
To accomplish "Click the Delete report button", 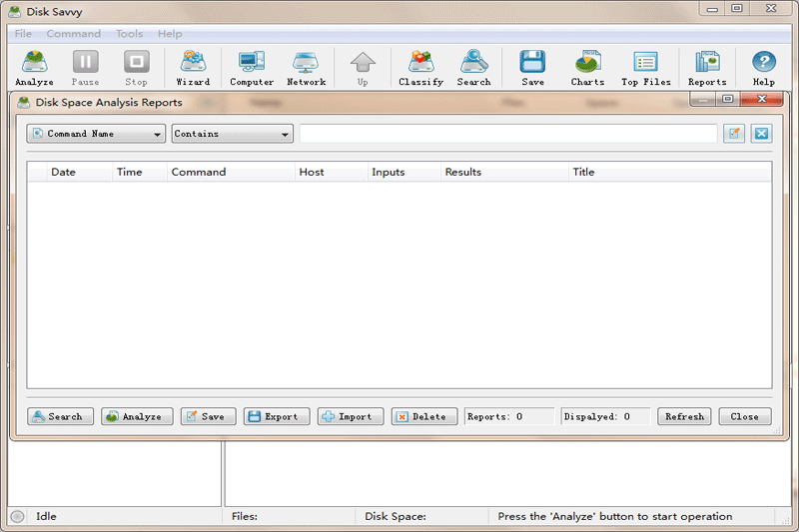I will (424, 416).
